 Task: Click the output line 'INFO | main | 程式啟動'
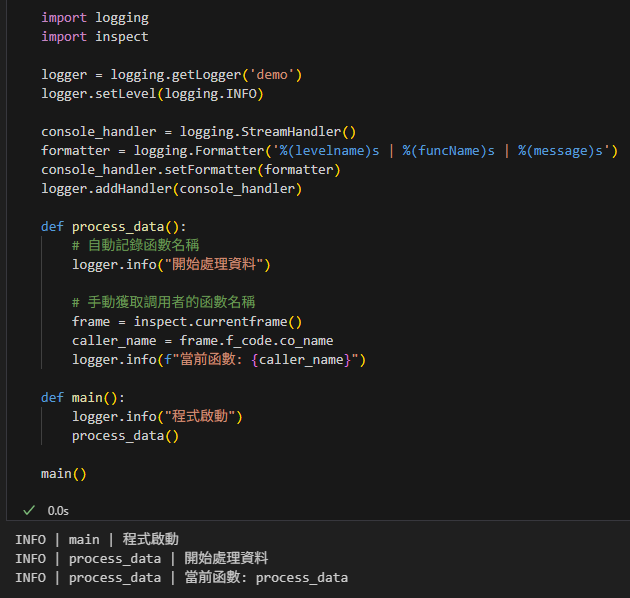(97, 540)
